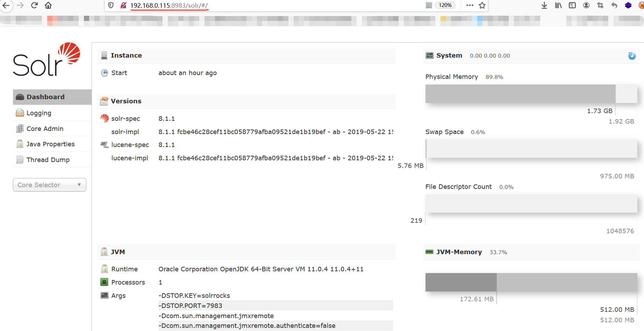Click the clock icon beside Start
Image resolution: width=644 pixels, height=331 pixels.
(104, 73)
